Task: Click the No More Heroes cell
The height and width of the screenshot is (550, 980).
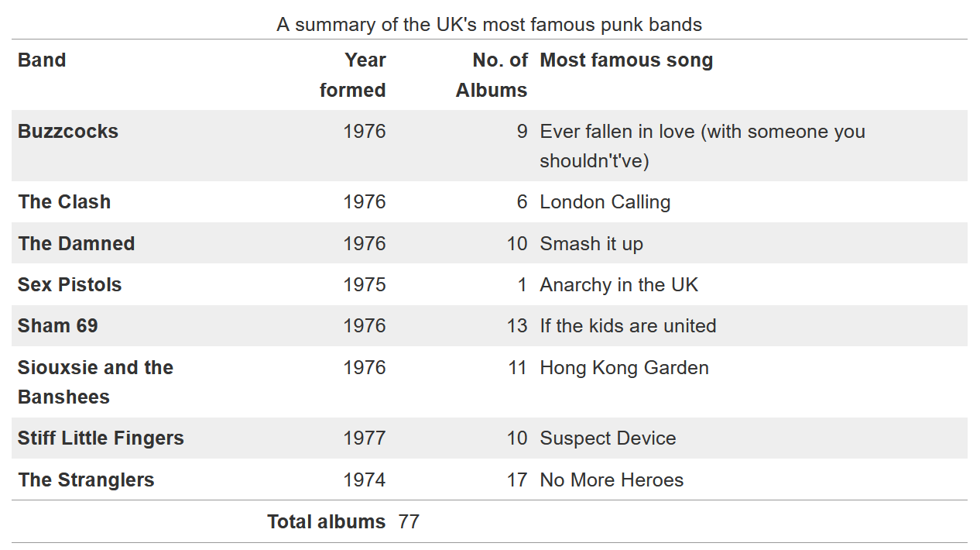Action: (612, 480)
